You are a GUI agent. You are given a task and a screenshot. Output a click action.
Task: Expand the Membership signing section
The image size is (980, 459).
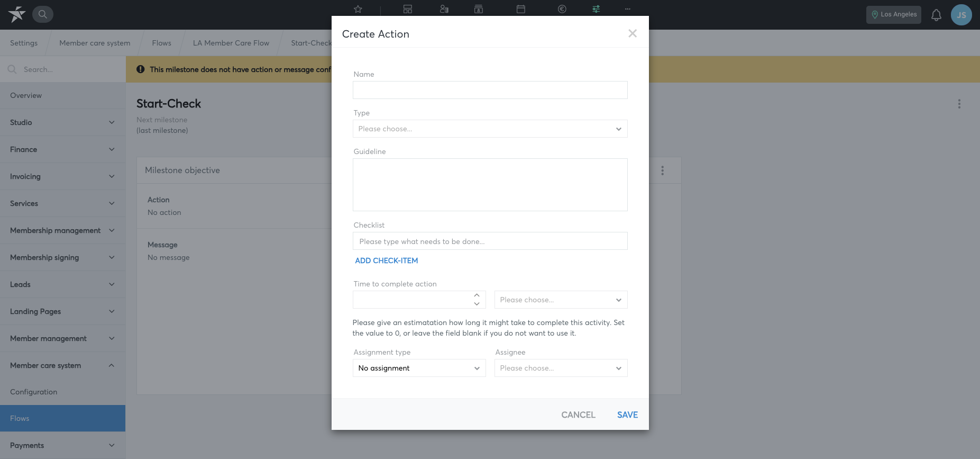coord(62,257)
